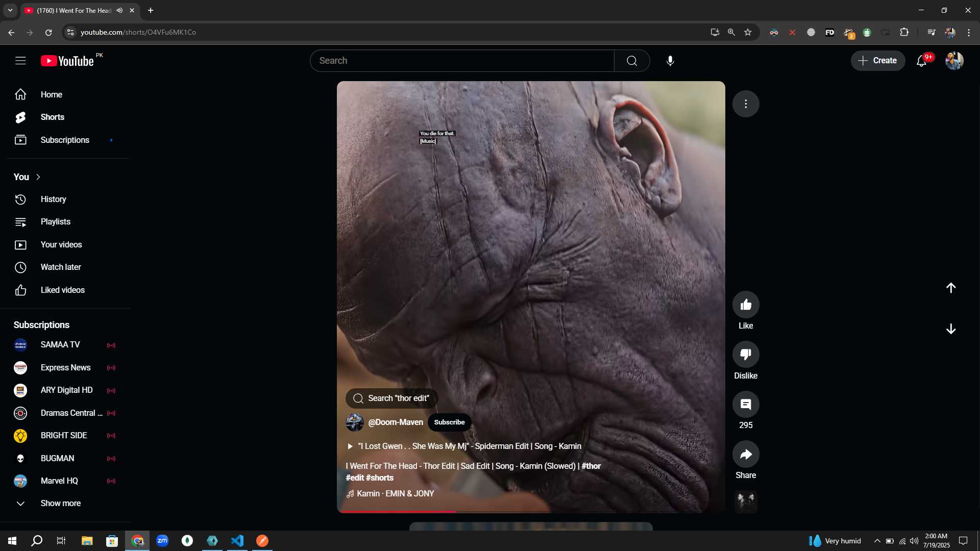Open the tab search dropdown arrow
The width and height of the screenshot is (980, 551).
[10, 10]
